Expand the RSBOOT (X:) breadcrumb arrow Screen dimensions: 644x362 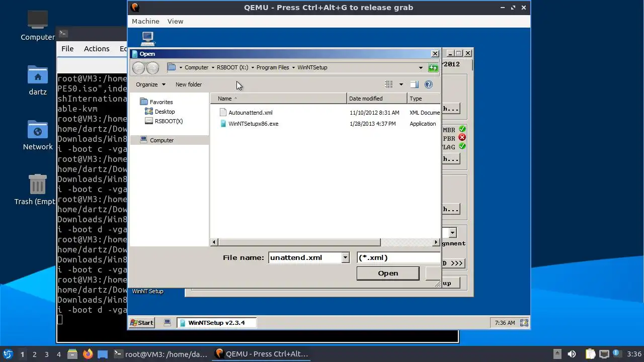click(x=252, y=67)
